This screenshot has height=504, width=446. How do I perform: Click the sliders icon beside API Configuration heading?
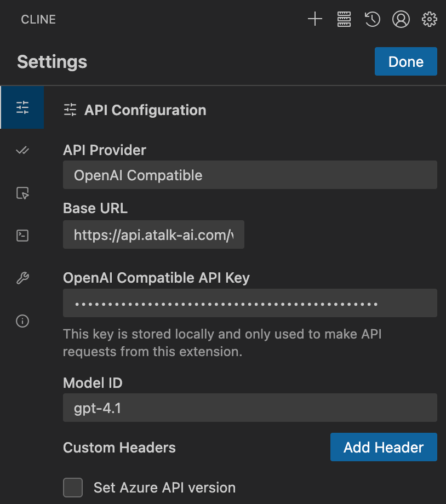[70, 110]
